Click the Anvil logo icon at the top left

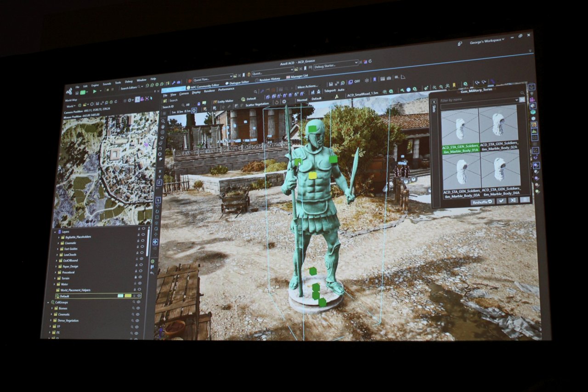(69, 91)
